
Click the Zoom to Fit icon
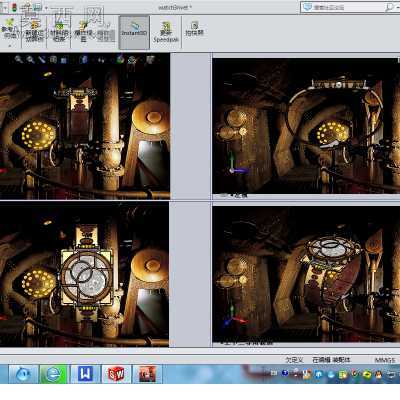(19, 60)
